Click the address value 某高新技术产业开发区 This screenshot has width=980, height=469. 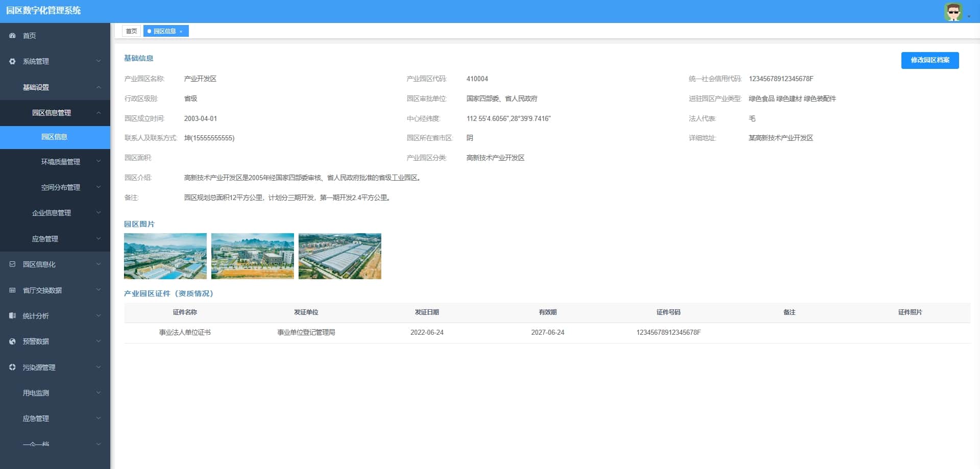click(781, 138)
